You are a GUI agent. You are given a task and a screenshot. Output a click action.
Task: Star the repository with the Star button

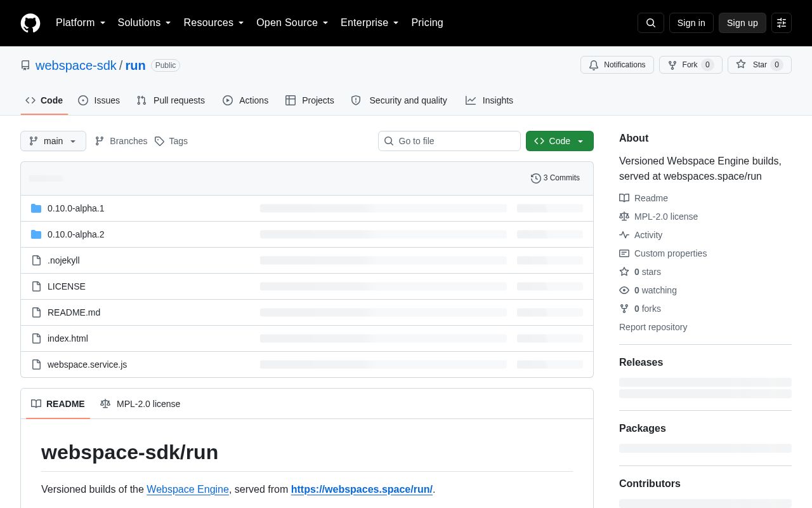coord(759,65)
